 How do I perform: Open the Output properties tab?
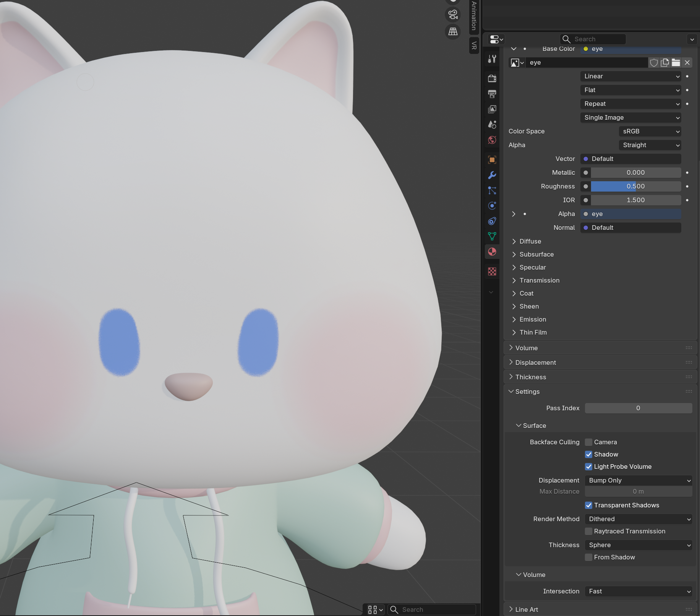pos(492,94)
